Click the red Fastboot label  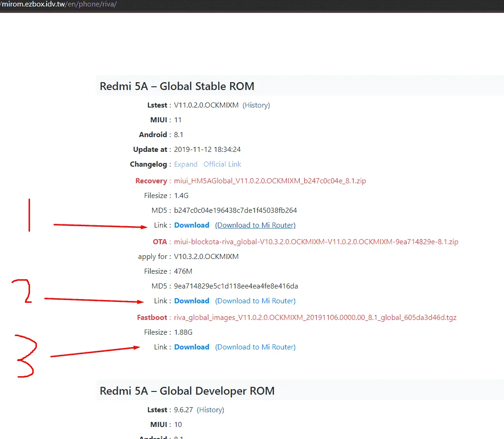click(152, 317)
